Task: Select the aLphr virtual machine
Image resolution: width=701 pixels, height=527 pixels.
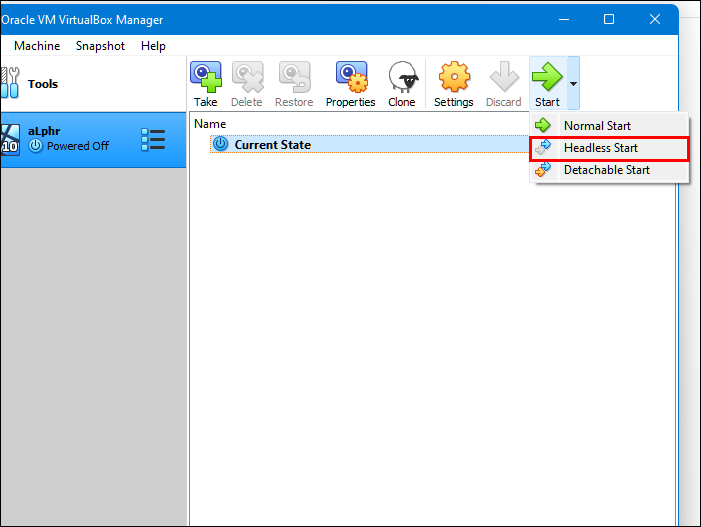Action: click(93, 140)
